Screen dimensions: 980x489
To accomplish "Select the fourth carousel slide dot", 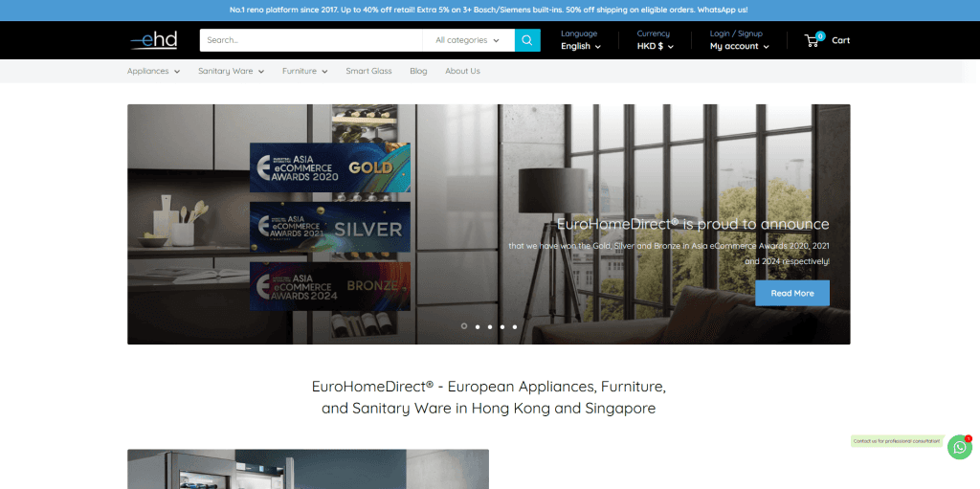I will [x=502, y=327].
